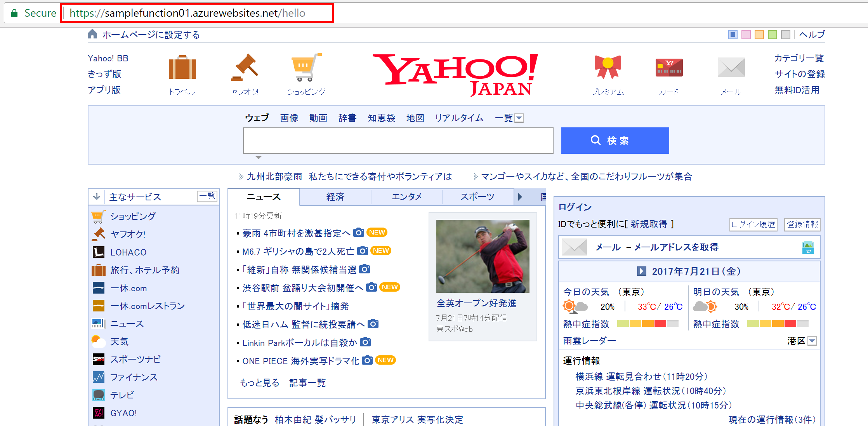Click the secure padlock icon in address bar

14,13
